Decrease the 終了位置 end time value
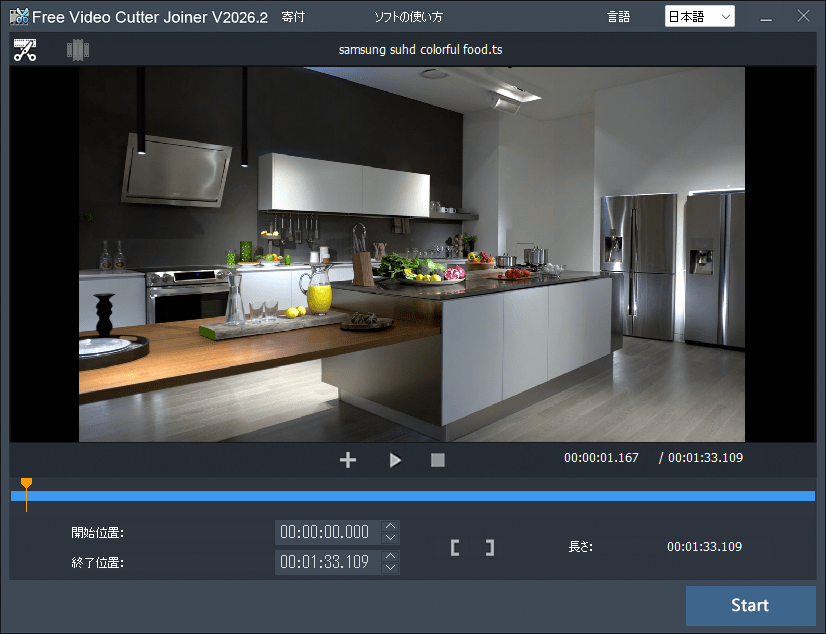Image resolution: width=826 pixels, height=634 pixels. pyautogui.click(x=390, y=568)
